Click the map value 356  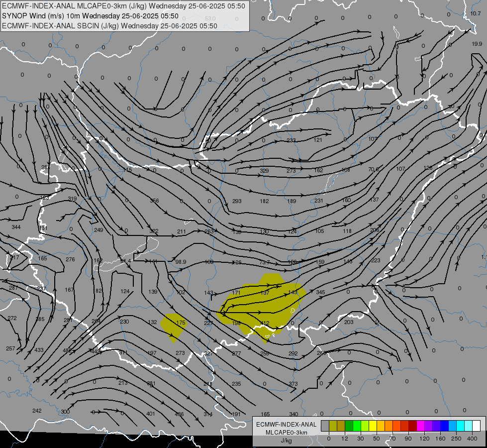(154, 201)
